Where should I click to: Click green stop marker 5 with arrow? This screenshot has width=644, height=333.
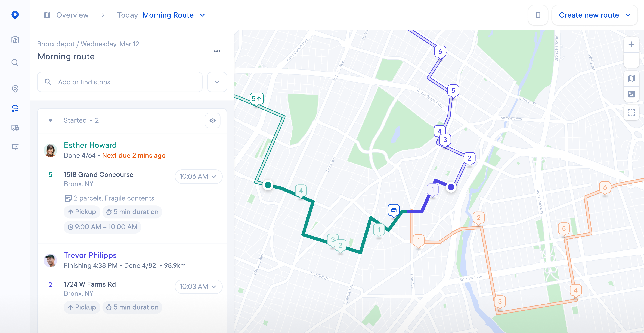point(257,99)
